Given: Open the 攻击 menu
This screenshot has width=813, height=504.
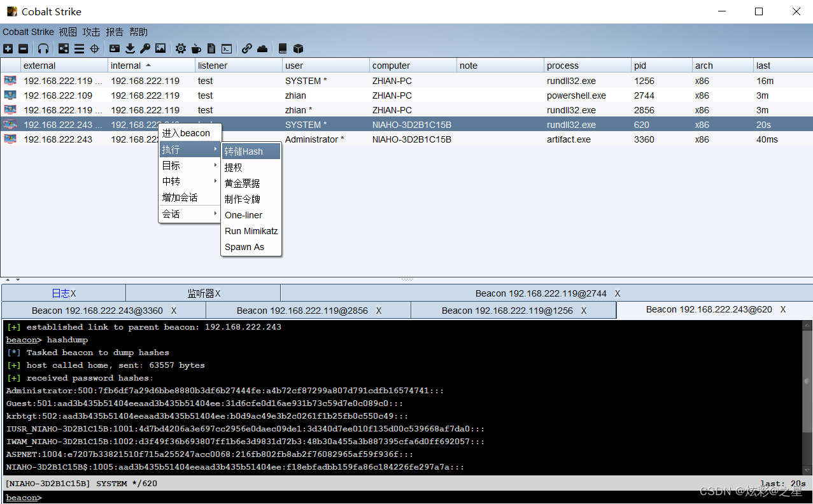Looking at the screenshot, I should [92, 32].
